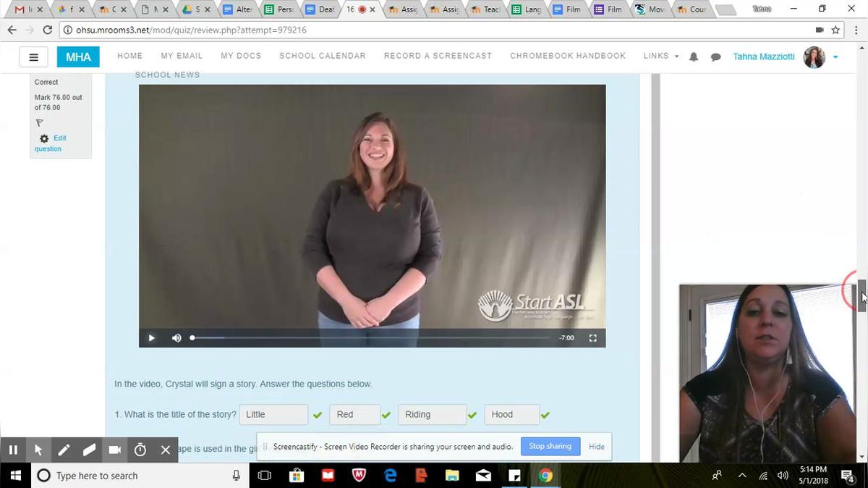This screenshot has width=868, height=488.
Task: Pause the Screencastify recording
Action: 13,450
